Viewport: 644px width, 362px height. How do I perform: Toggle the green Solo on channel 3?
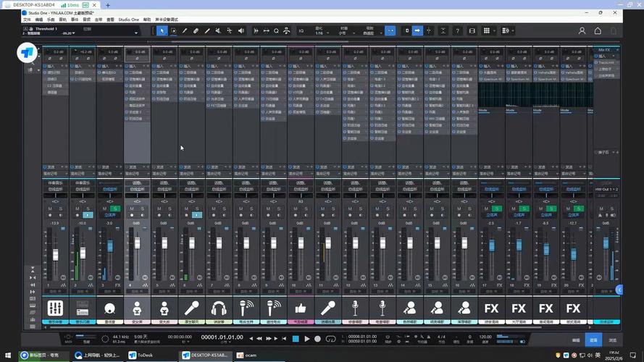[x=115, y=209]
